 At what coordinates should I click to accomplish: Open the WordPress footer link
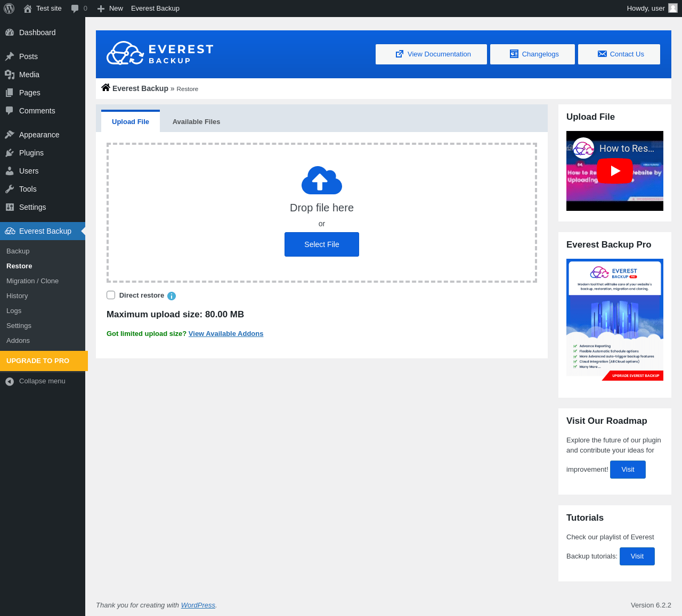click(x=198, y=605)
